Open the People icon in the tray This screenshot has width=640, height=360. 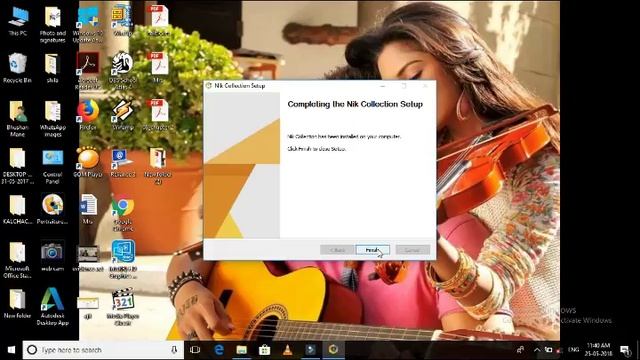(520, 350)
